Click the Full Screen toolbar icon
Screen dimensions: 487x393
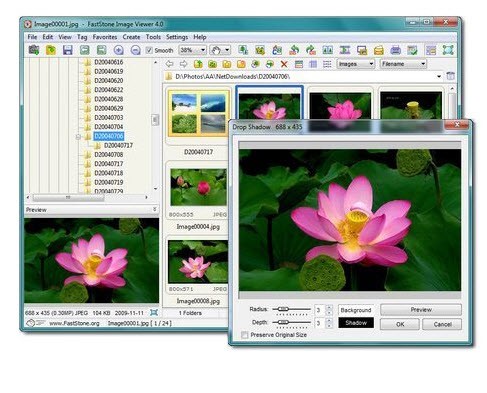coord(448,50)
